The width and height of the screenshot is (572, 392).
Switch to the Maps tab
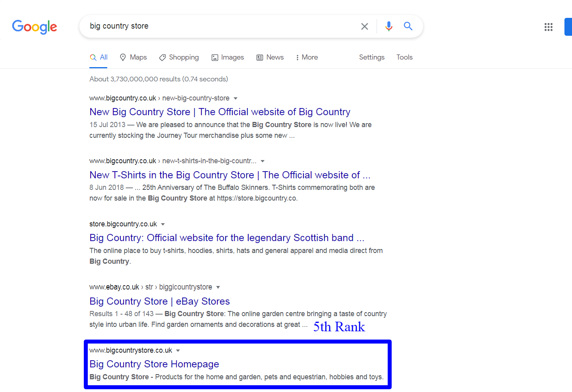click(133, 57)
